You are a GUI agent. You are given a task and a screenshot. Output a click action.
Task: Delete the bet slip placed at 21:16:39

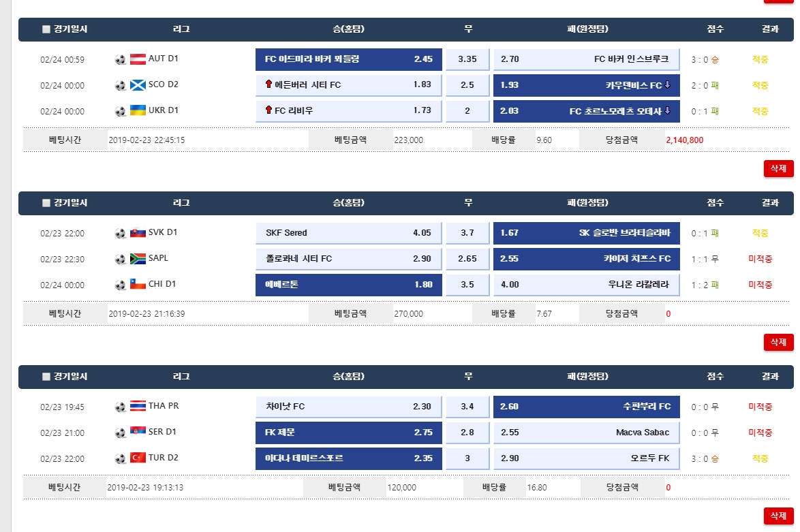click(x=778, y=342)
